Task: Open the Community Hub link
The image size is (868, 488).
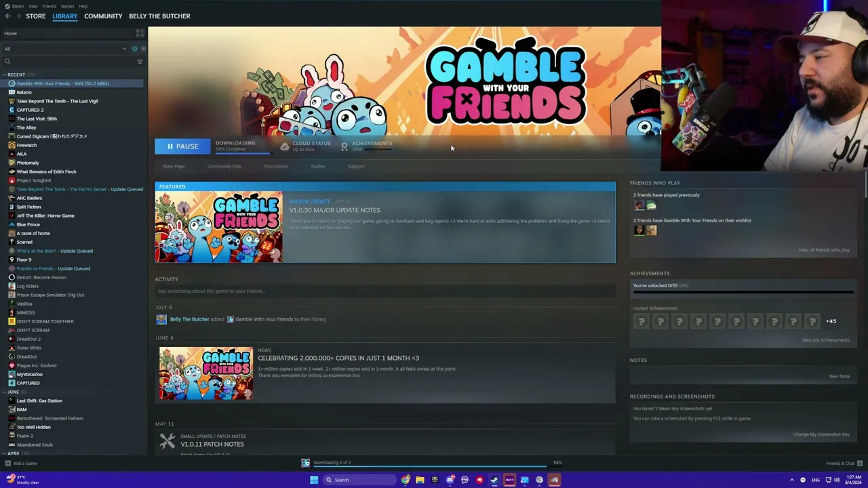Action: 224,166
